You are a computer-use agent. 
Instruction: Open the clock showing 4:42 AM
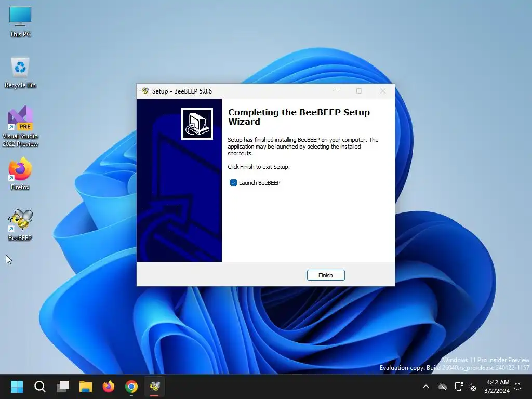pos(497,387)
